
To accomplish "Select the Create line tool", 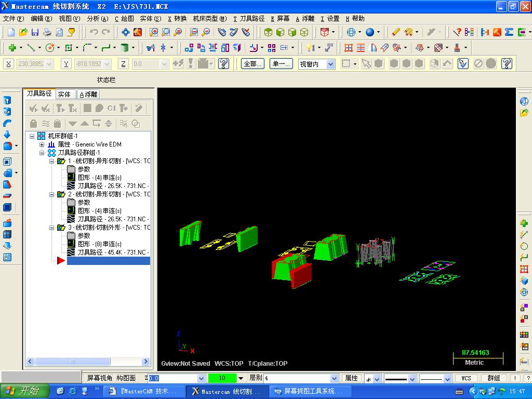I will click(x=31, y=48).
